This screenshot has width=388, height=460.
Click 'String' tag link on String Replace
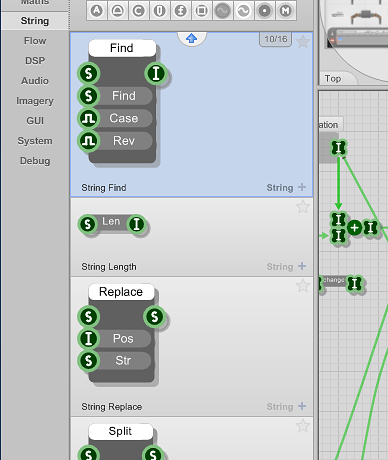pos(280,407)
